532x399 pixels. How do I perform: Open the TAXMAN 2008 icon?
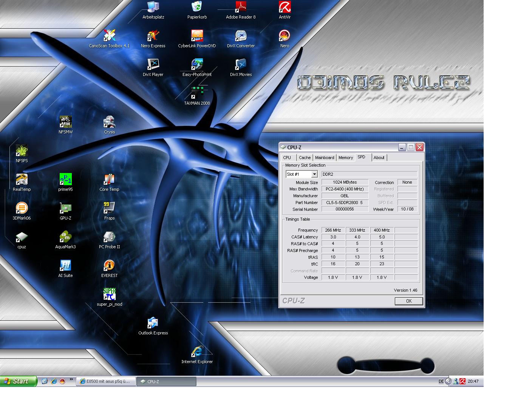197,96
